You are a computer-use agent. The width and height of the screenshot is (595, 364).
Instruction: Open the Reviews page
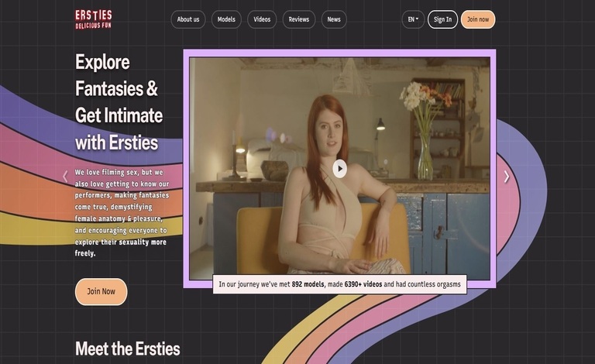tap(298, 19)
